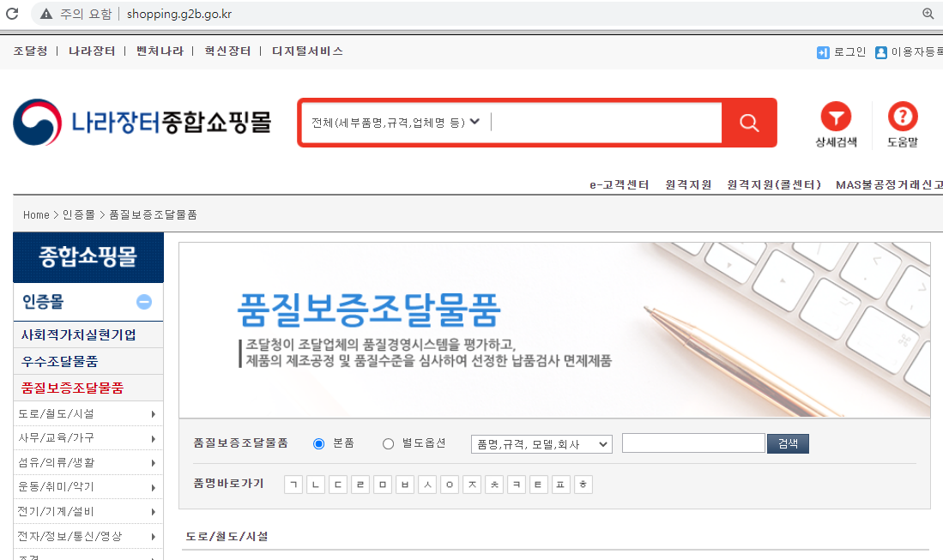Jump to product names starting ㅇ
The image size is (943, 560).
[450, 485]
